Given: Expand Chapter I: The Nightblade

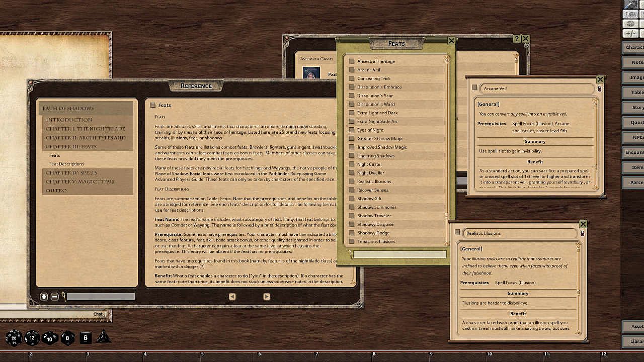Looking at the screenshot, I should coord(88,129).
